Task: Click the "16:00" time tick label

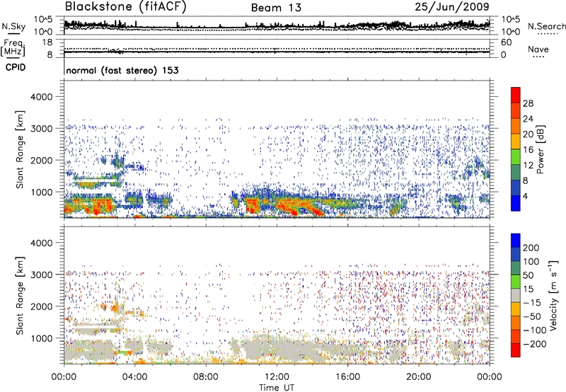Action: [347, 377]
